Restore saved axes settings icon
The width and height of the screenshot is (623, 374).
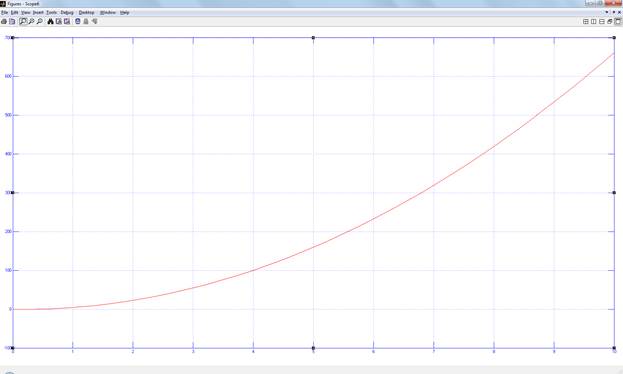click(67, 21)
